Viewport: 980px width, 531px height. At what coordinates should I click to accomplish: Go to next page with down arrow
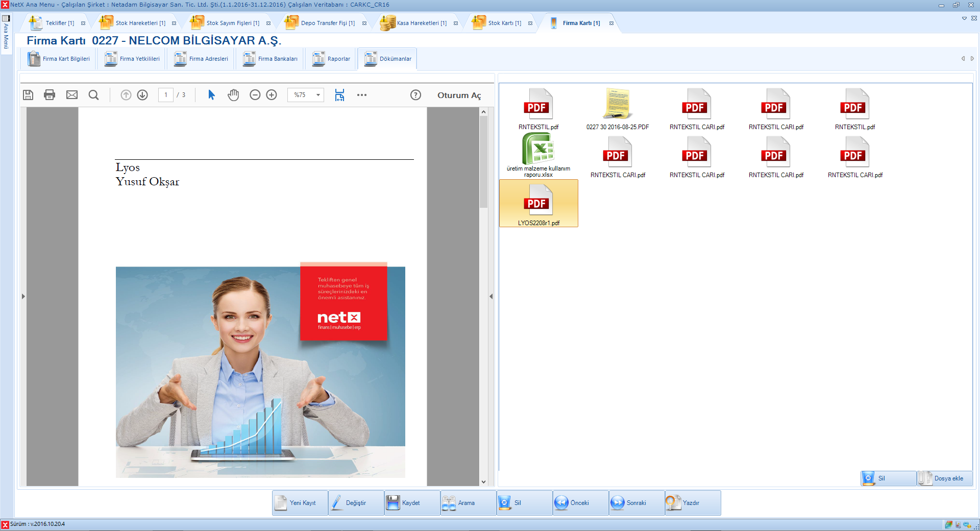click(x=142, y=95)
